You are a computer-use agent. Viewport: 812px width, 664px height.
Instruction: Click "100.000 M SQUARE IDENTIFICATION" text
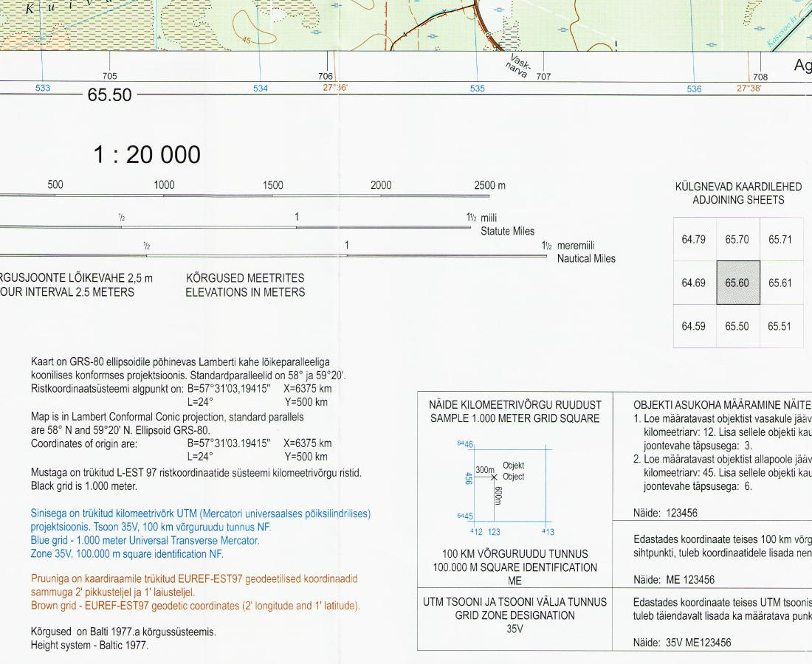[x=515, y=567]
